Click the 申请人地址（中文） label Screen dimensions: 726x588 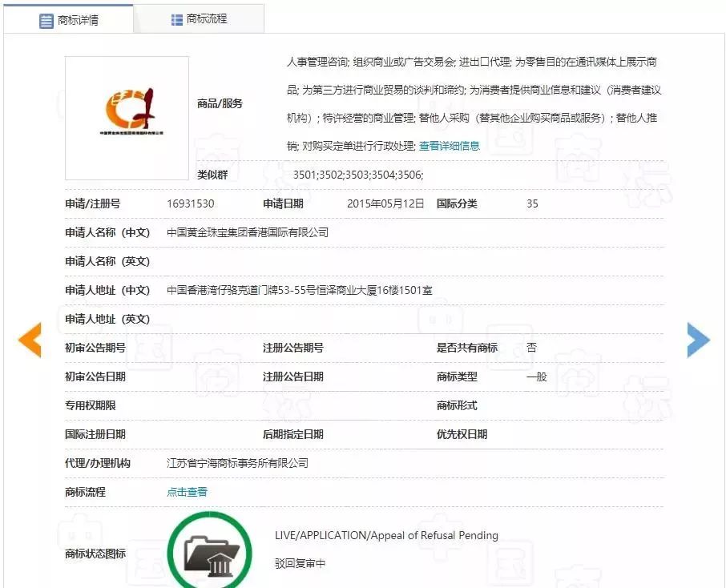tap(107, 290)
